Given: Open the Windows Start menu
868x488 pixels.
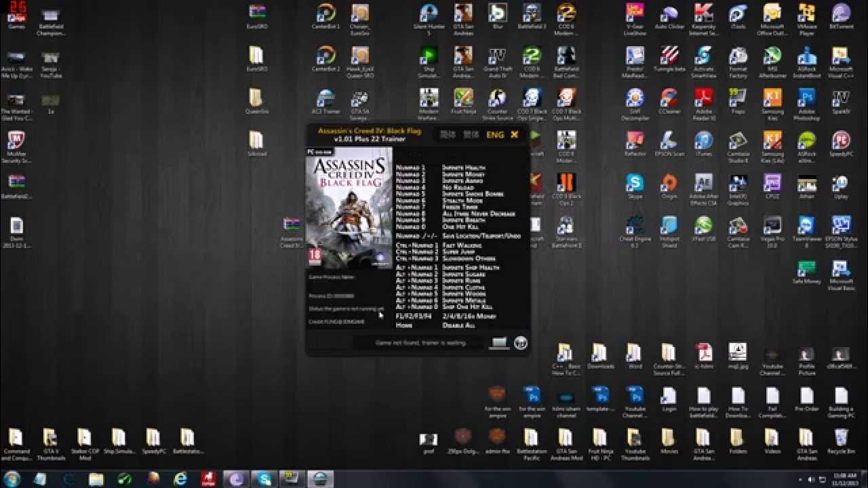Looking at the screenshot, I should pos(12,479).
